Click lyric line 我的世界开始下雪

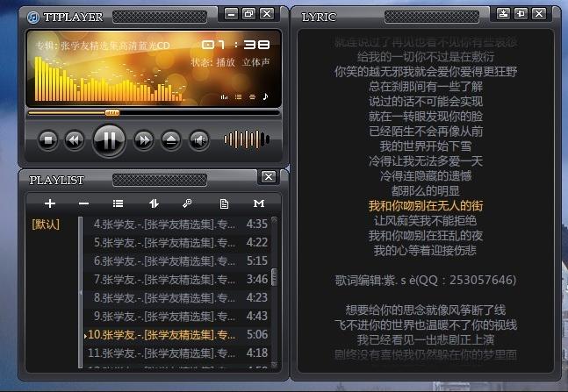(x=426, y=146)
